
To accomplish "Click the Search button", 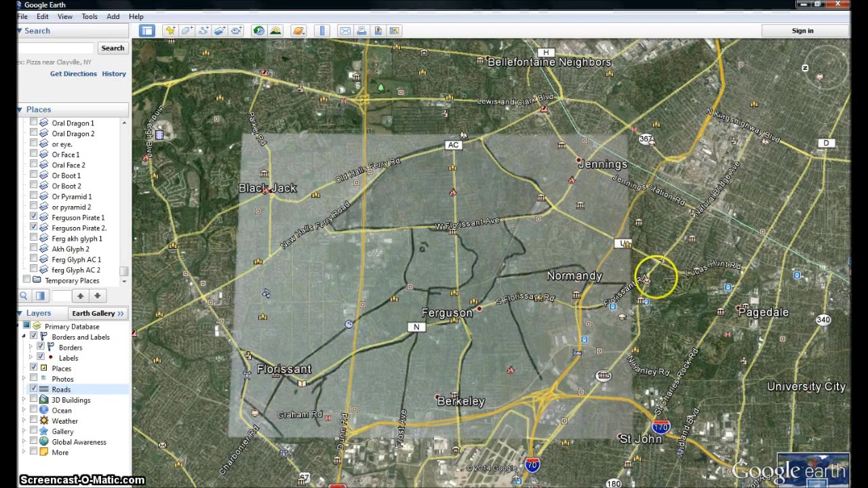I will 113,48.
